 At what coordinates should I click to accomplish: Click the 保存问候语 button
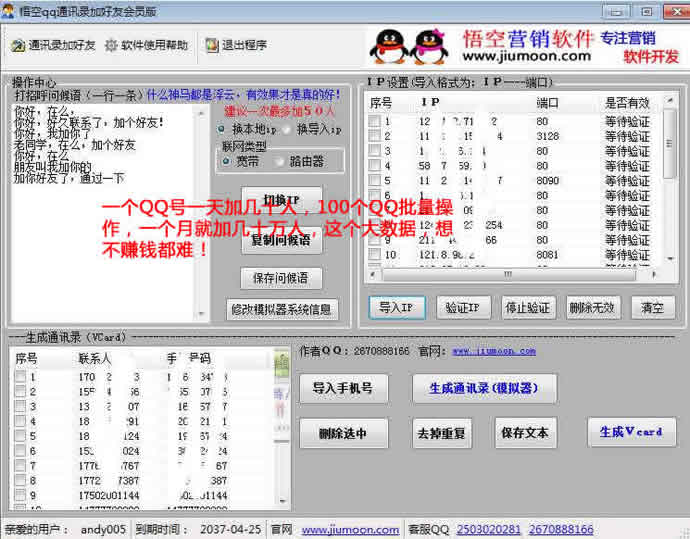(x=281, y=278)
